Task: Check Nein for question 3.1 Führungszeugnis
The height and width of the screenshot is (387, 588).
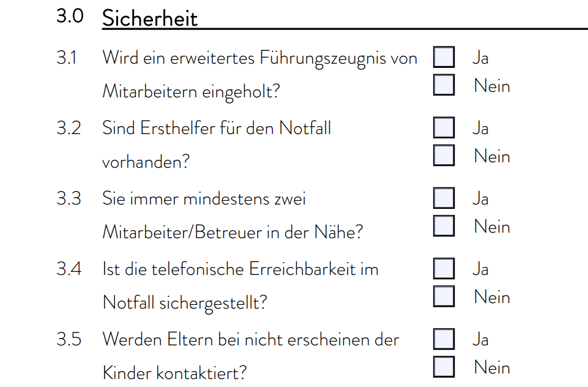Action: click(444, 85)
